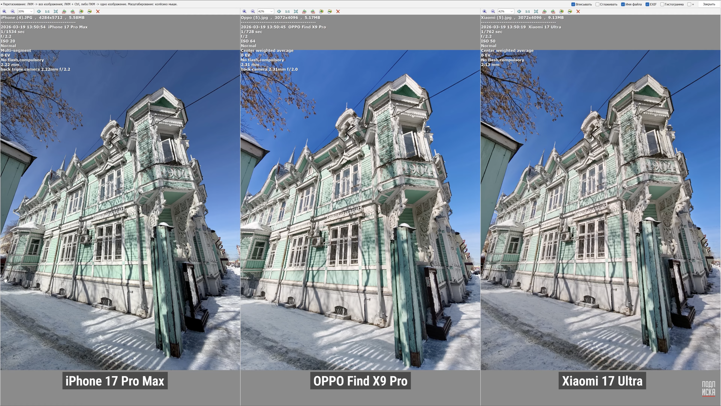Screen dimensions: 721x406
Task: Zoom in on the Oppo (5).jpg panel
Action: click(x=244, y=11)
